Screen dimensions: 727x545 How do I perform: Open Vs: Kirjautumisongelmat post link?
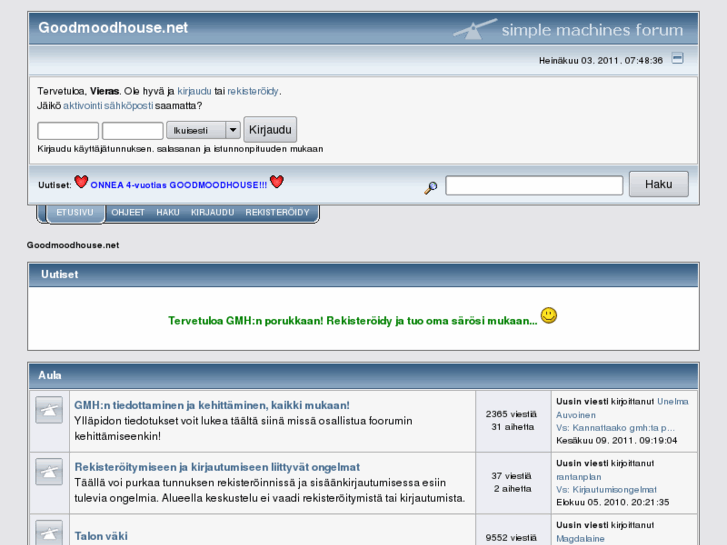coord(606,489)
